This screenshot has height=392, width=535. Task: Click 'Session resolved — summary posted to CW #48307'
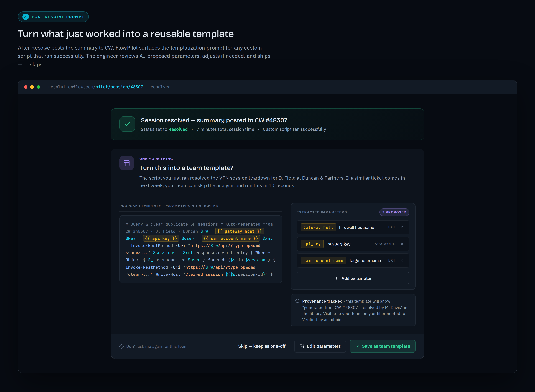tap(214, 120)
